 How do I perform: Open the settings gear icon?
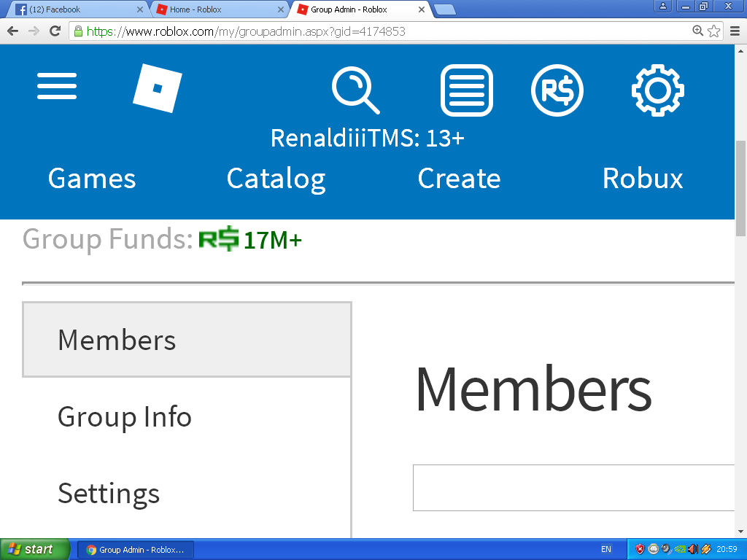coord(658,90)
